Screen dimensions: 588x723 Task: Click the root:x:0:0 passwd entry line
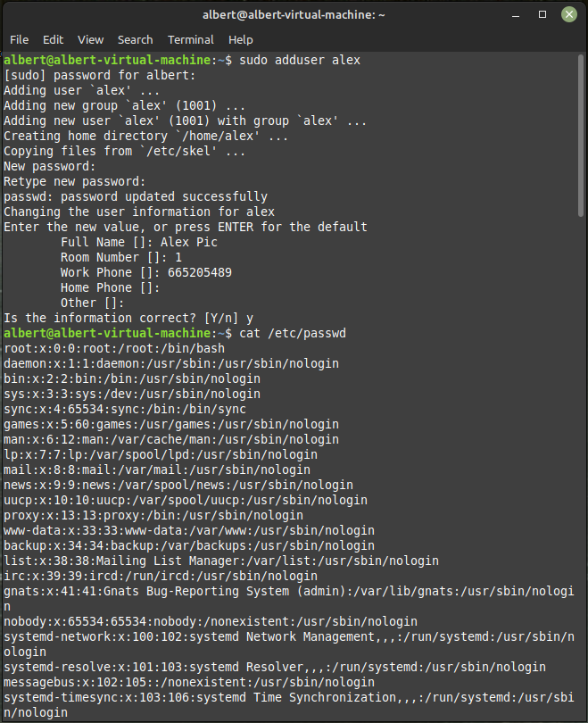click(x=114, y=348)
